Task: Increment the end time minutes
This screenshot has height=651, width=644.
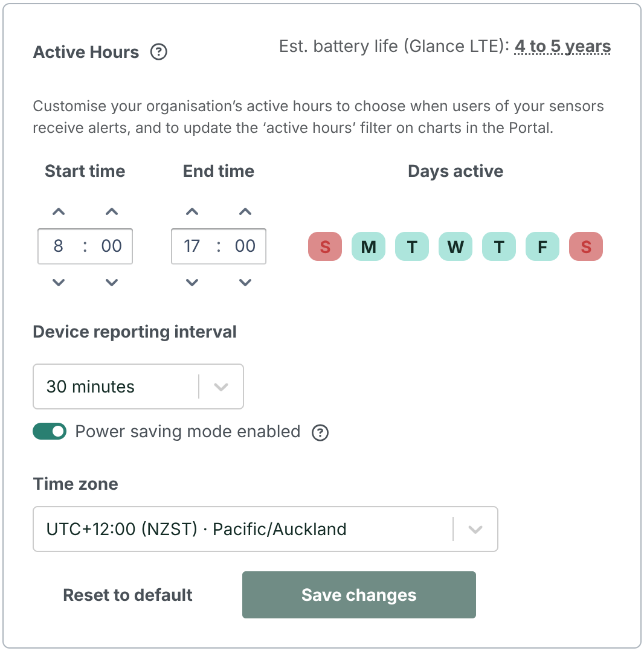Action: [x=245, y=211]
